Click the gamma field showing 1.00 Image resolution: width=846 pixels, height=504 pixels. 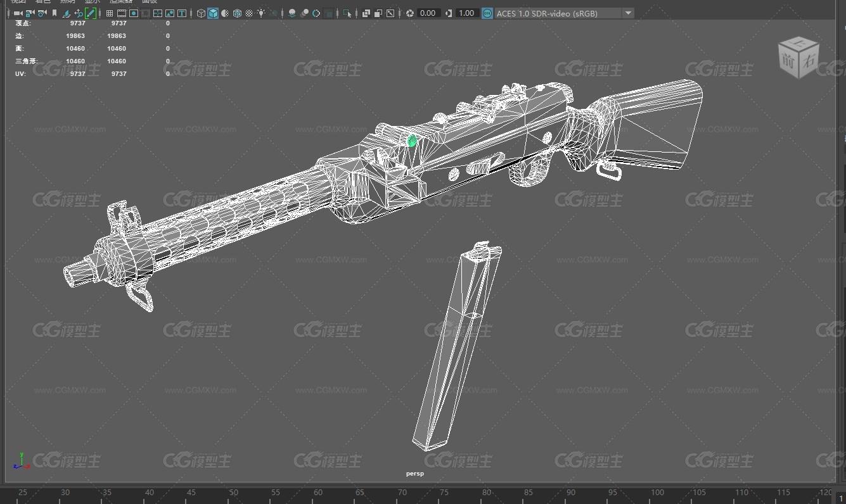point(466,13)
